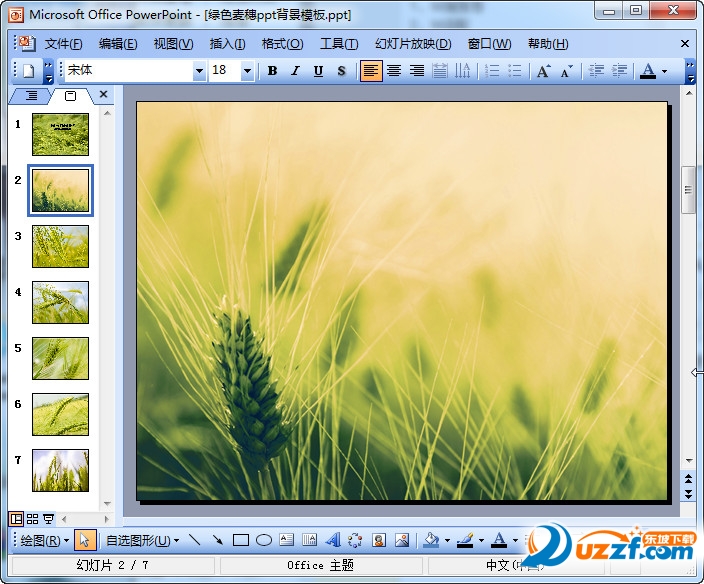This screenshot has height=584, width=704.
Task: Open the 视图(V) menu
Action: 173,44
